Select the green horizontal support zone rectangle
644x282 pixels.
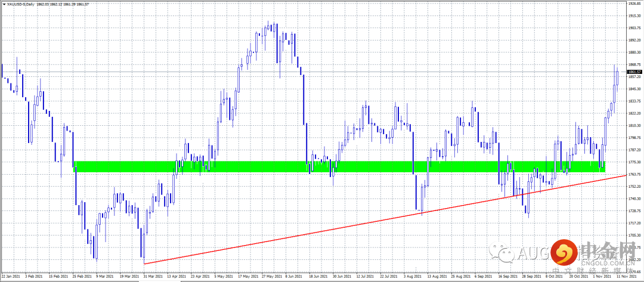pos(339,167)
